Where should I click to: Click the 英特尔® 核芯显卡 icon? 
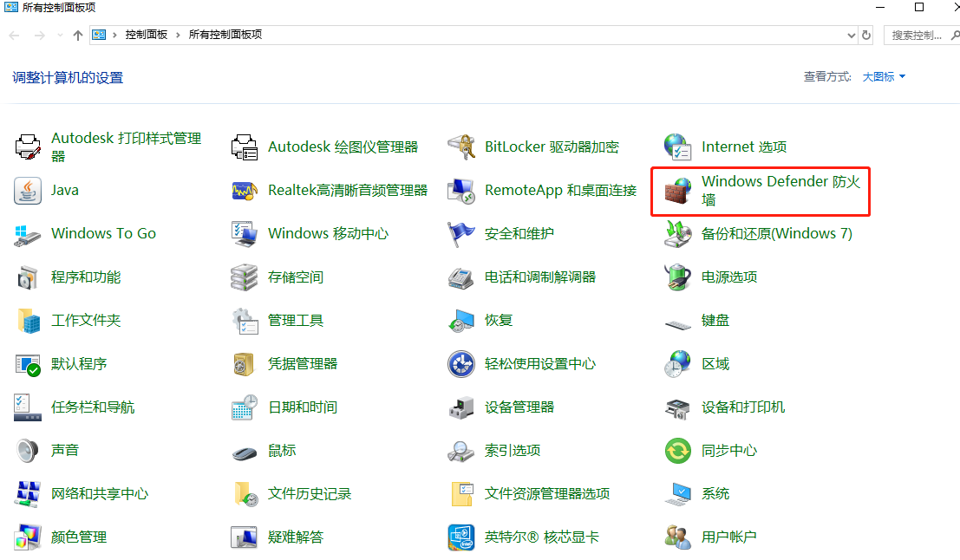point(460,537)
